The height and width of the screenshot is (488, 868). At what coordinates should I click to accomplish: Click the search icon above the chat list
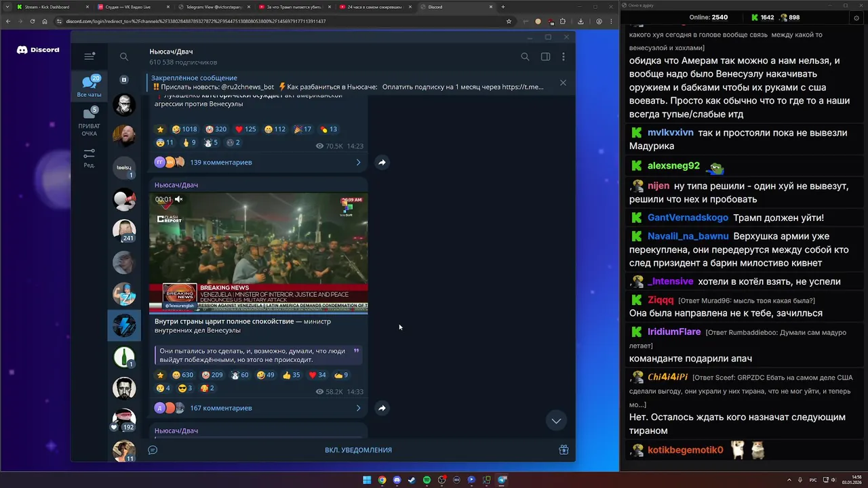pyautogui.click(x=124, y=57)
